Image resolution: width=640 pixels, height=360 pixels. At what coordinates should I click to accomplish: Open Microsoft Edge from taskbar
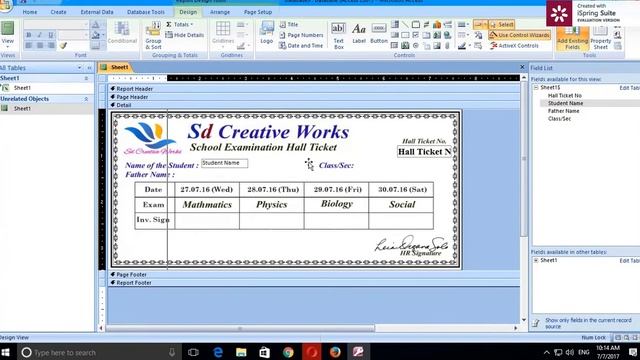point(218,352)
